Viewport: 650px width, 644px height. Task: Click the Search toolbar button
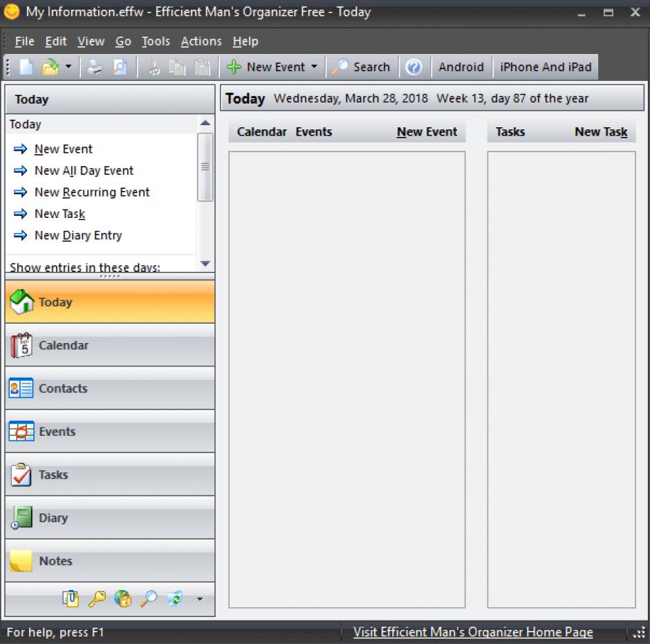(x=362, y=67)
